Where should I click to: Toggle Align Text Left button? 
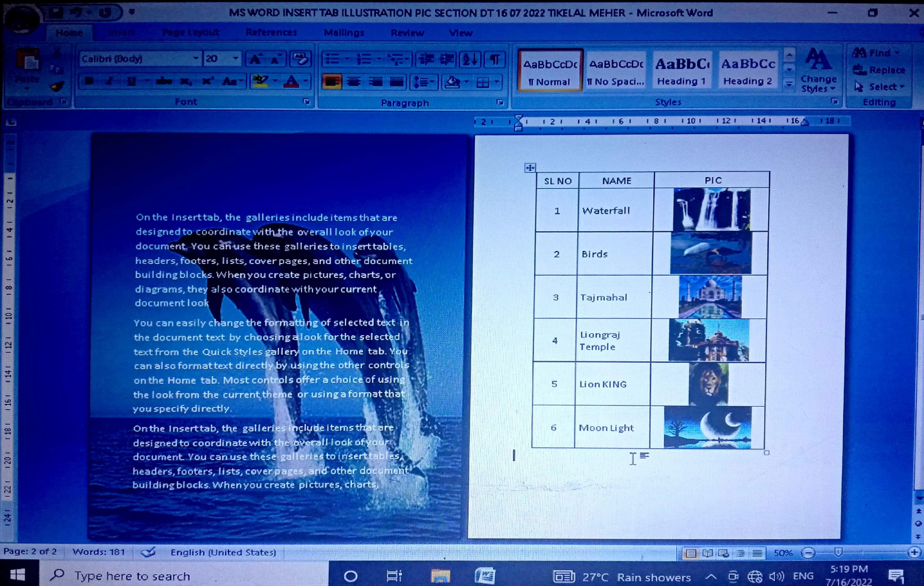coord(332,82)
